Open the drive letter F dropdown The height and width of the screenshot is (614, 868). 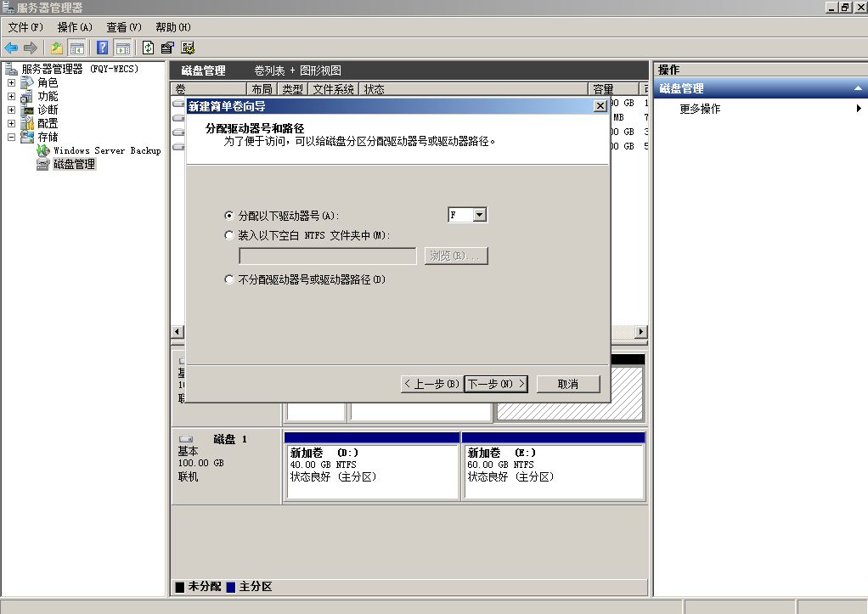pyautogui.click(x=480, y=215)
